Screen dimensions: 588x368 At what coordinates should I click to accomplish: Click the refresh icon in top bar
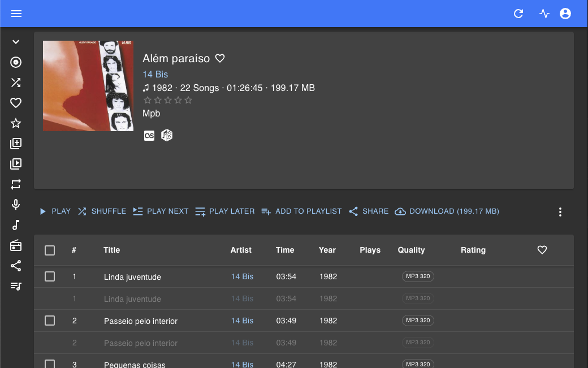[x=518, y=14]
